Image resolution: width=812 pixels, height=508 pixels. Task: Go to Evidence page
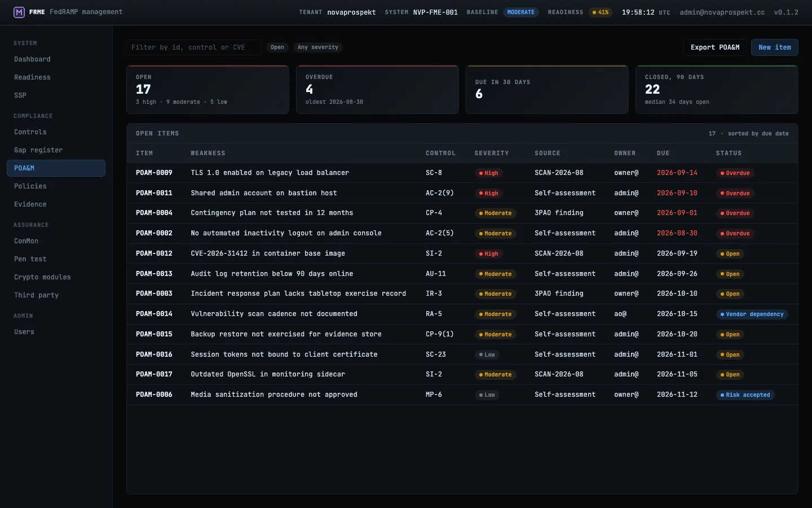(x=56, y=204)
